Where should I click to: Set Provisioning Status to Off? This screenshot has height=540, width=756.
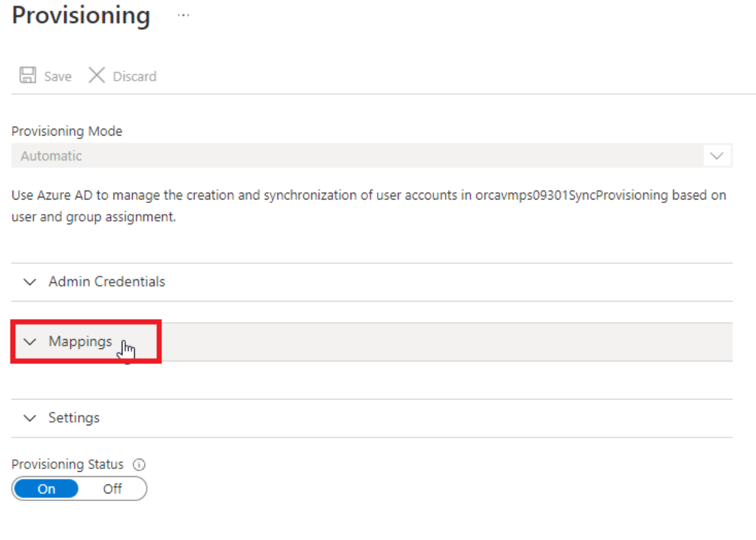point(113,489)
